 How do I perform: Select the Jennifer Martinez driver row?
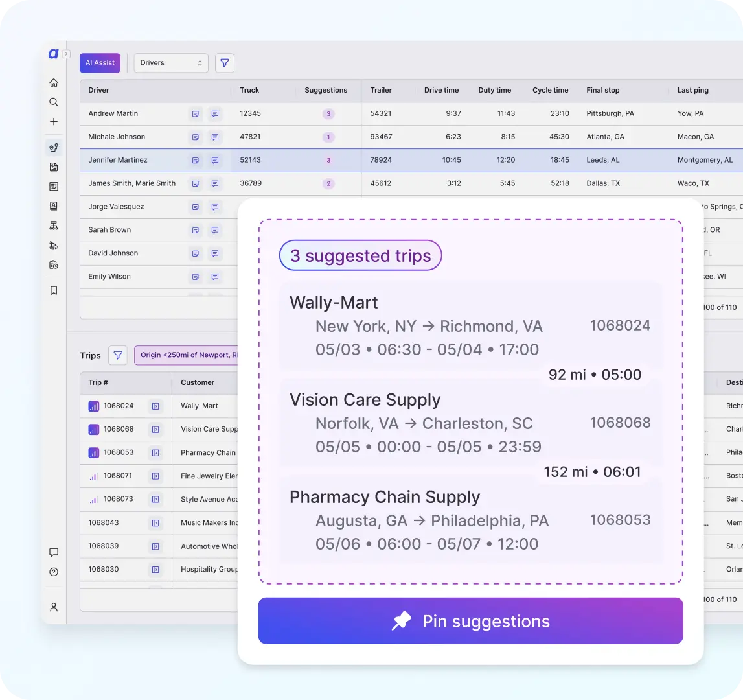coord(411,160)
